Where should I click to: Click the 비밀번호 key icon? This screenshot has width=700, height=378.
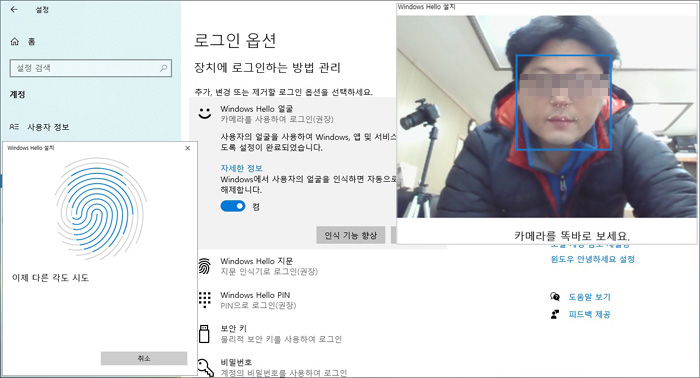tap(205, 367)
